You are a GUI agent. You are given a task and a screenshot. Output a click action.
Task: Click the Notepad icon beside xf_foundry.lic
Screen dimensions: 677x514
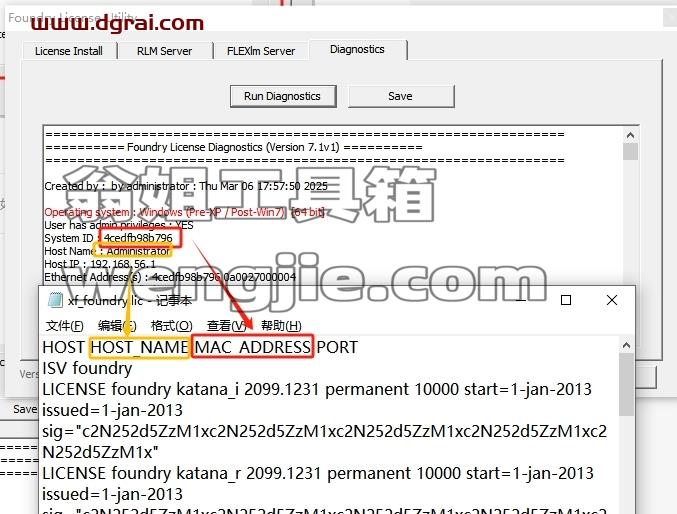(55, 300)
